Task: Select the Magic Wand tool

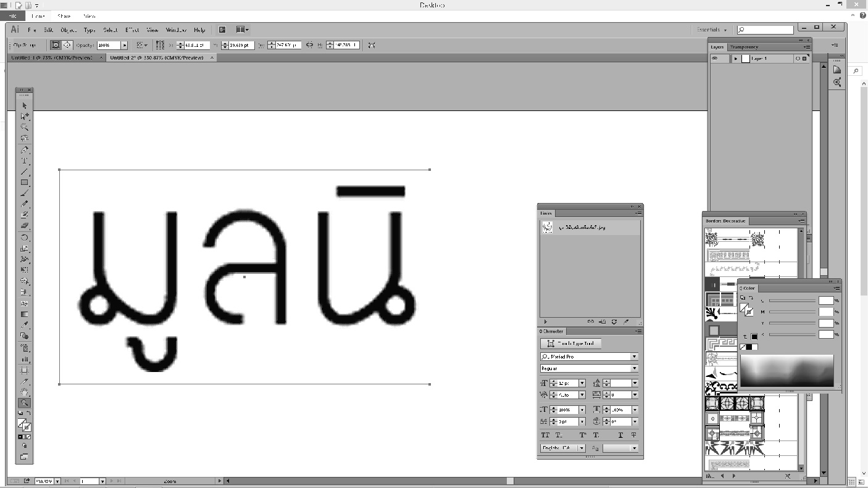Action: pos(25,127)
